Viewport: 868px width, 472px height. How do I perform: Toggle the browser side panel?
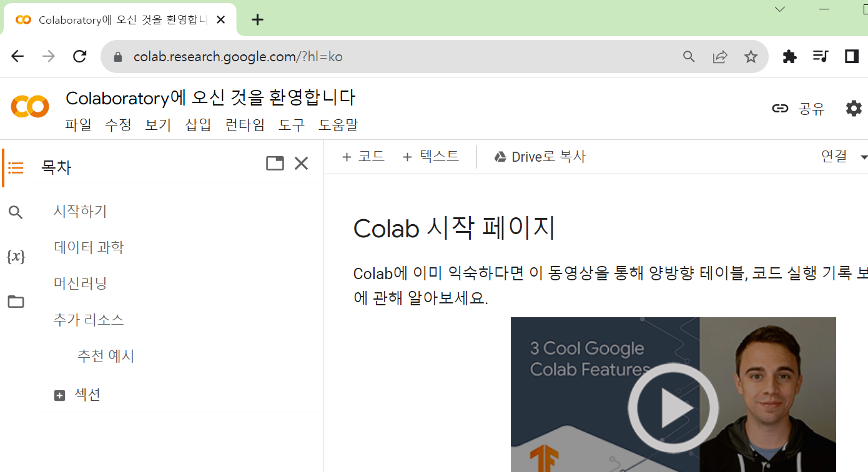(x=852, y=57)
